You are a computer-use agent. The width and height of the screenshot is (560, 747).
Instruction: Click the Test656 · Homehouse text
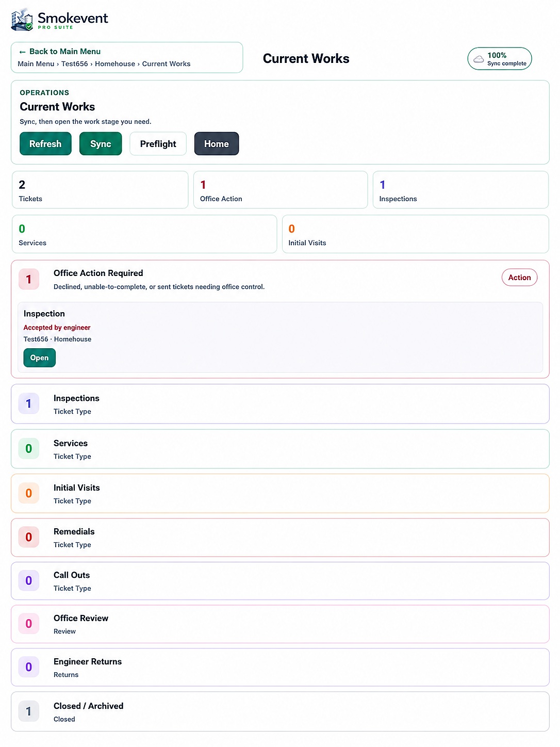click(57, 339)
